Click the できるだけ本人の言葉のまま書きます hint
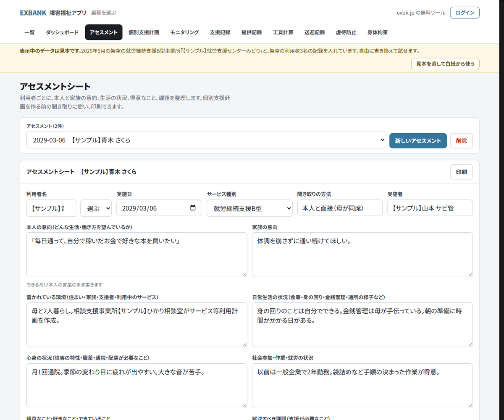 [x=64, y=285]
